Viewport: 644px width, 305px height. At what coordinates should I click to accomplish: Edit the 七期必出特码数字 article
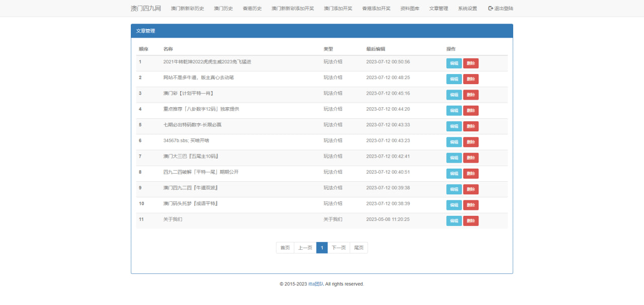coord(454,126)
